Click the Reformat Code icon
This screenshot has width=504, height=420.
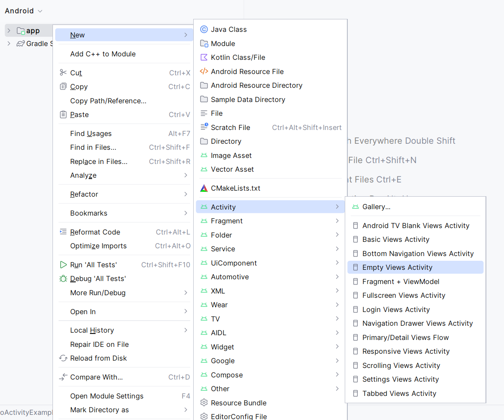tap(63, 232)
